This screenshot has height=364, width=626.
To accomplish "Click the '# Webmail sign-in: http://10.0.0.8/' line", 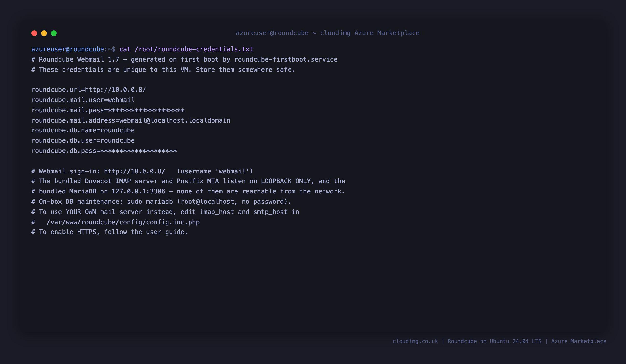I will pos(142,171).
